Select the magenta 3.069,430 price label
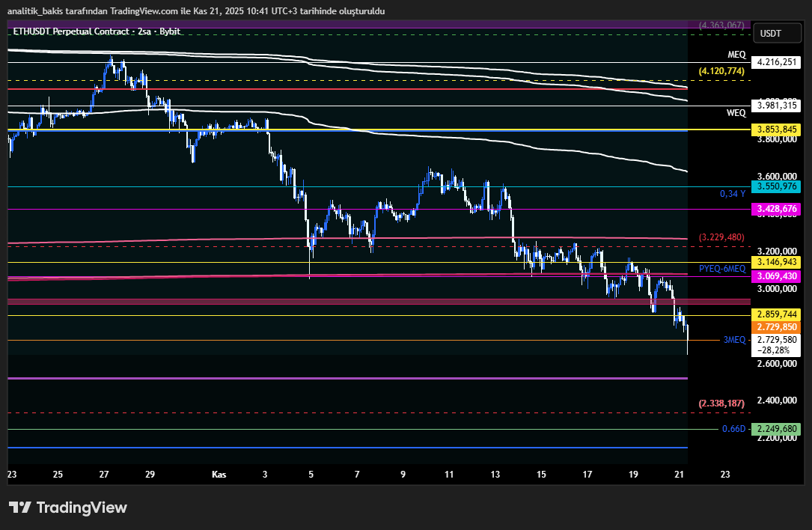 coord(775,276)
